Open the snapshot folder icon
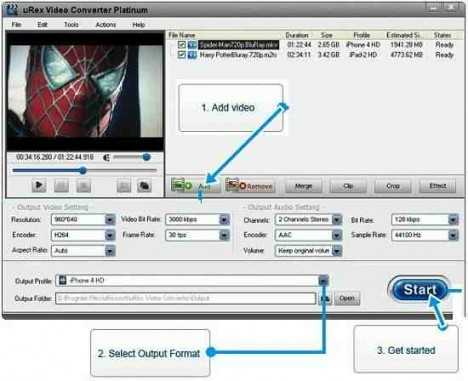This screenshot has width=468, height=381. pyautogui.click(x=144, y=186)
